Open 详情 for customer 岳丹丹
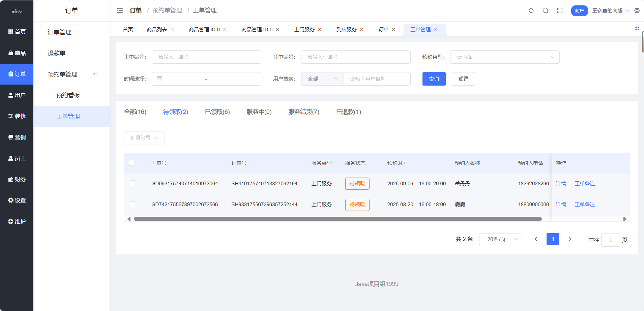 (x=561, y=184)
